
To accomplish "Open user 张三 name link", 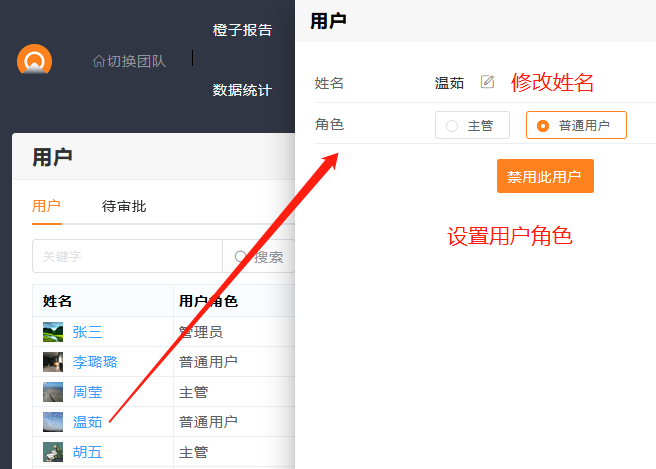I will tap(88, 332).
